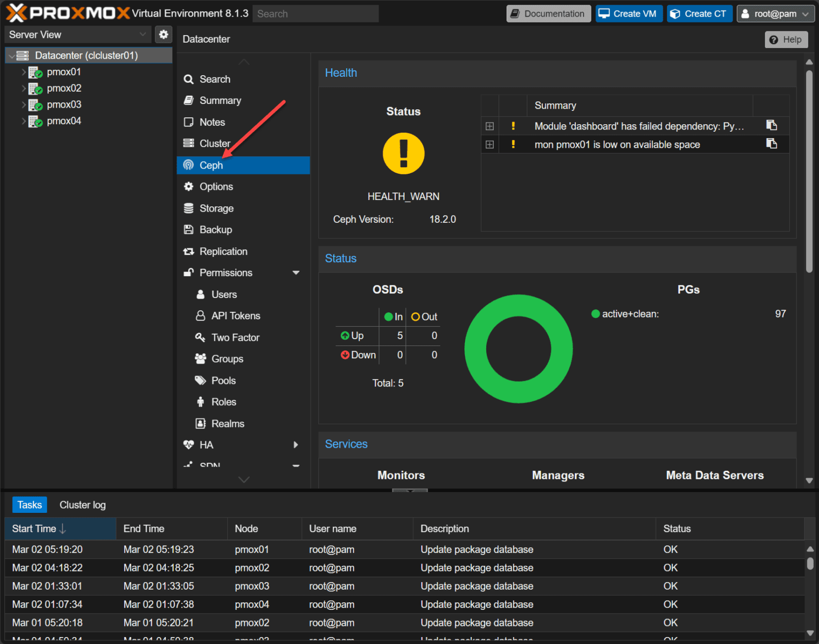This screenshot has width=819, height=644.
Task: Open the Cluster configuration icon
Action: 189,143
